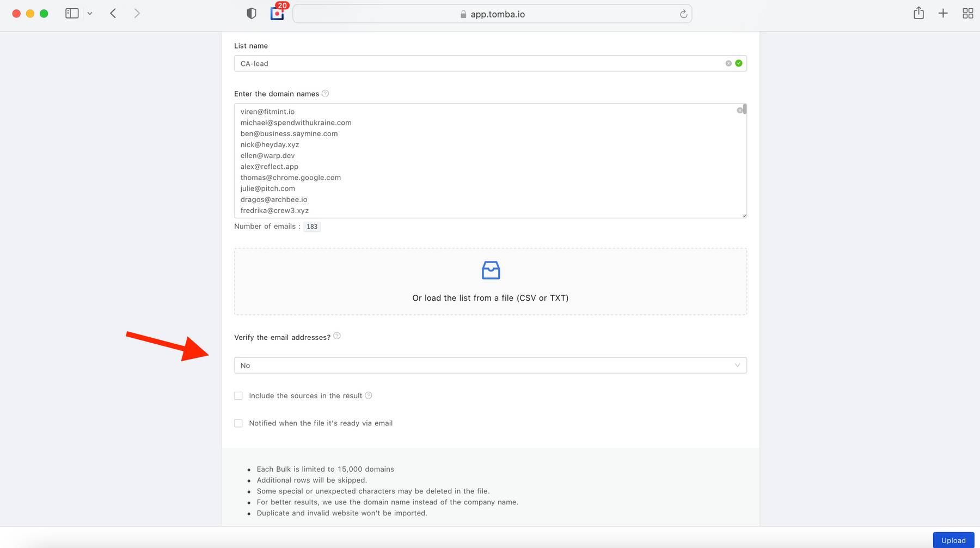Open help icon beside Include the sources
This screenshot has width=980, height=548.
point(369,395)
